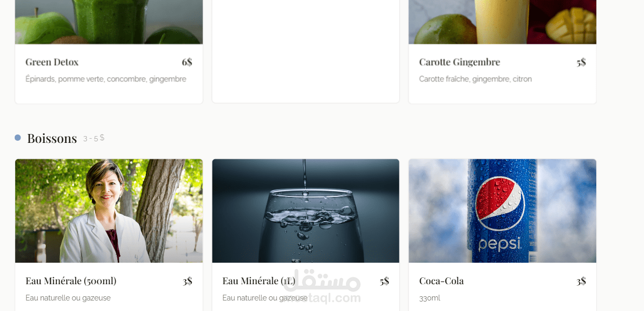The width and height of the screenshot is (644, 311).
Task: Click the Coca-Cola item title
Action: (441, 281)
